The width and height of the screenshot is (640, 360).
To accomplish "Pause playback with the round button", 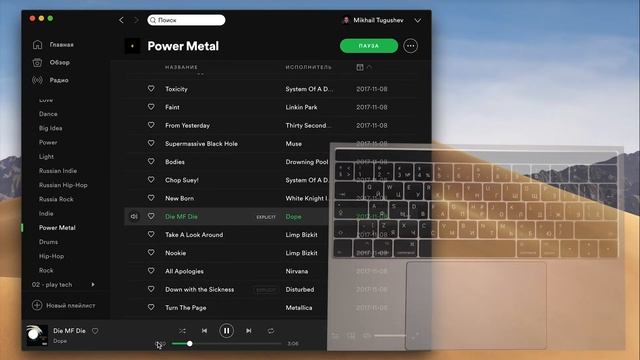I will [x=227, y=331].
